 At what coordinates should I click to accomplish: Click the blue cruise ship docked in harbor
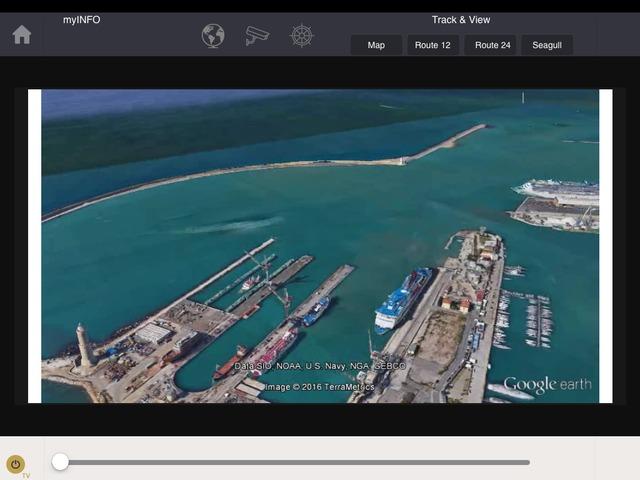click(x=402, y=298)
